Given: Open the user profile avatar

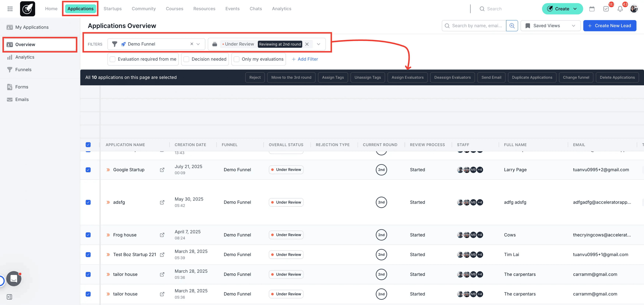Looking at the screenshot, I should 634,9.
